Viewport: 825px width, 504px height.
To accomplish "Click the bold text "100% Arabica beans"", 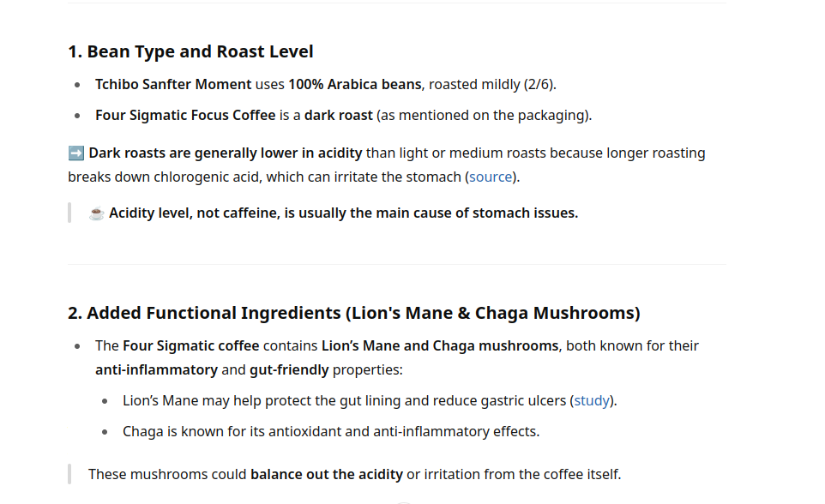I will pyautogui.click(x=355, y=84).
